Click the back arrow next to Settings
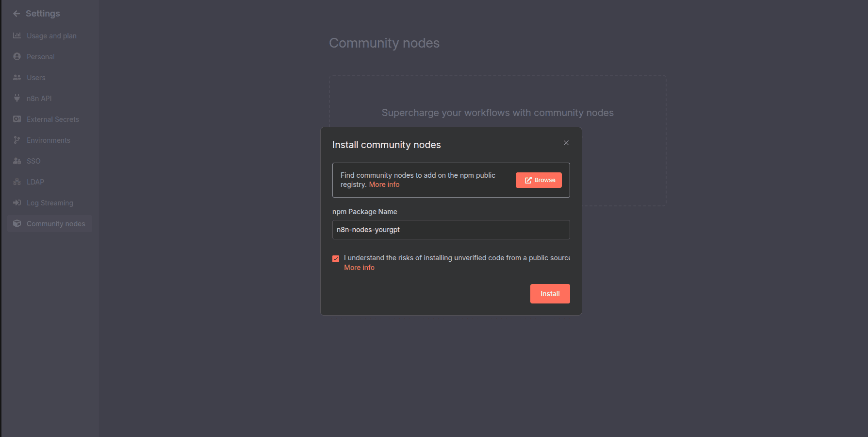The image size is (868, 437). click(x=16, y=13)
